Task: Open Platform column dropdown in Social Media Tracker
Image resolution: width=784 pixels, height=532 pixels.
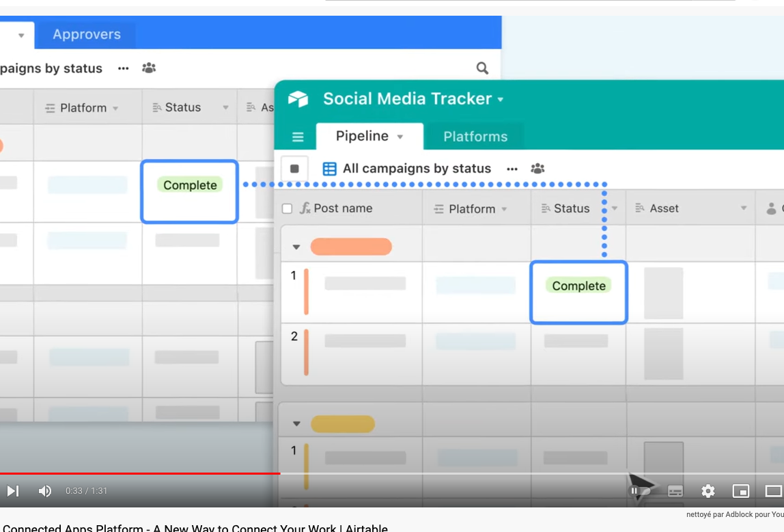Action: (x=504, y=209)
